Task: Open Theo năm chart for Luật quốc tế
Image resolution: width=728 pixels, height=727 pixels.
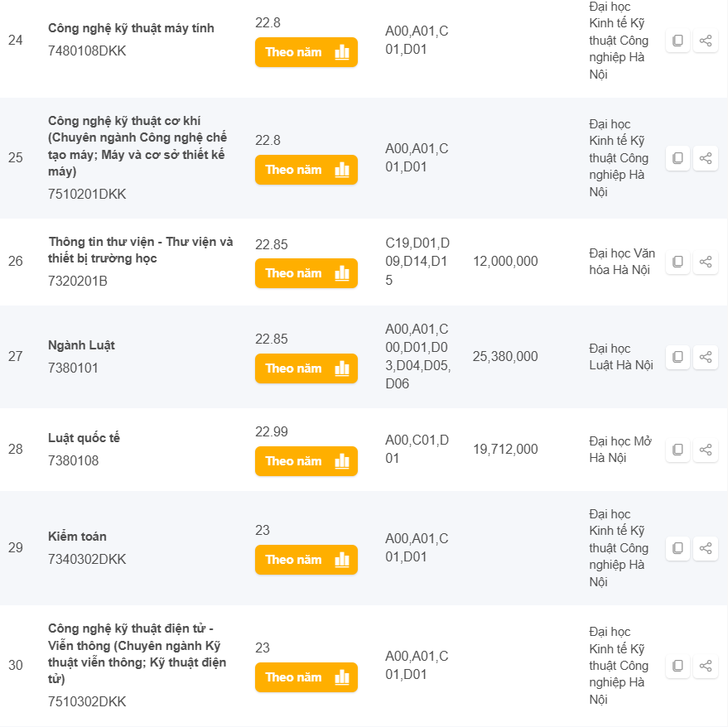Action: (x=306, y=461)
